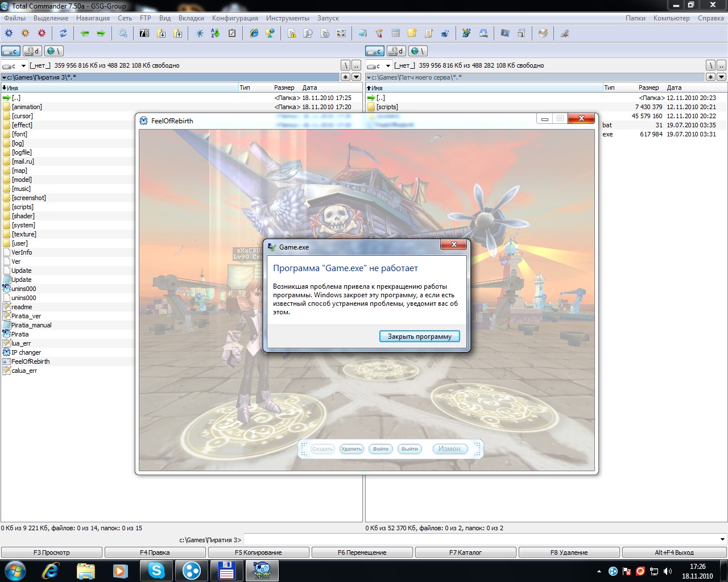Click F8 Удаление button
728x582 pixels.
(x=569, y=552)
